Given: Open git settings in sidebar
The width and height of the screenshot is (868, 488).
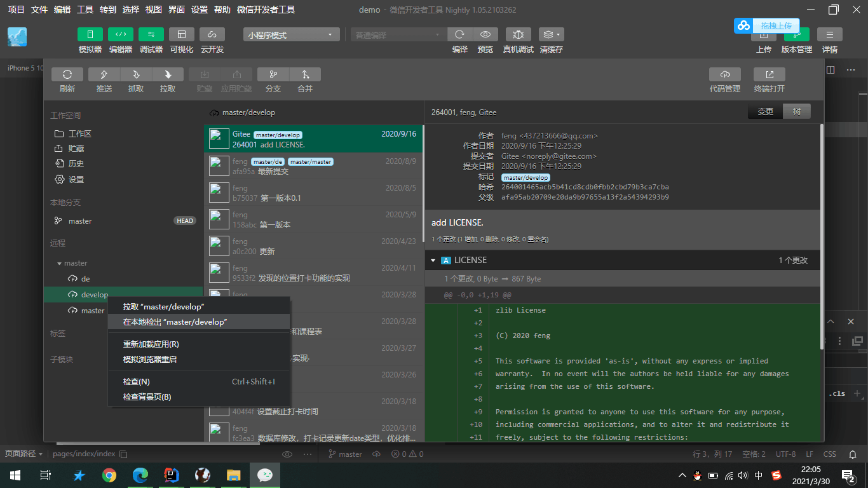Looking at the screenshot, I should pos(123,179).
